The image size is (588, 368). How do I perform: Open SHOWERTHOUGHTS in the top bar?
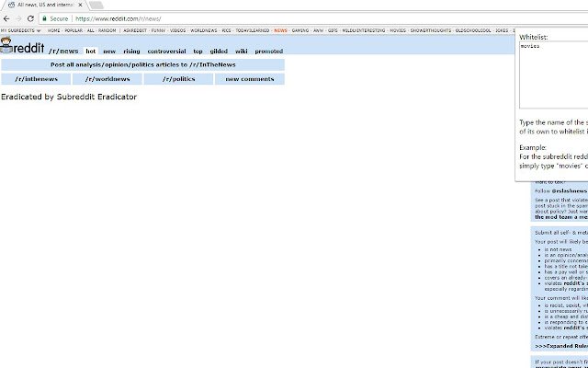[431, 30]
